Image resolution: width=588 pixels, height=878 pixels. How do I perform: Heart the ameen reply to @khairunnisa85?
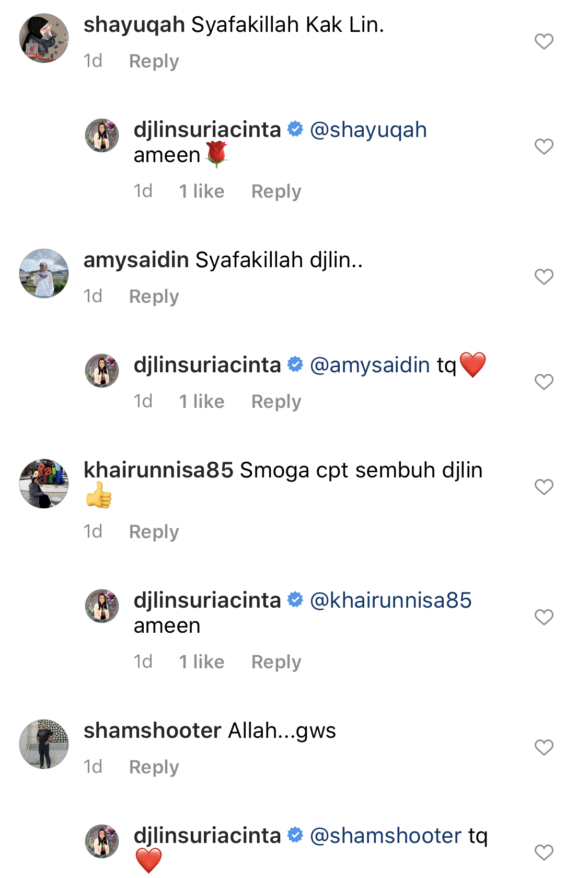(544, 617)
